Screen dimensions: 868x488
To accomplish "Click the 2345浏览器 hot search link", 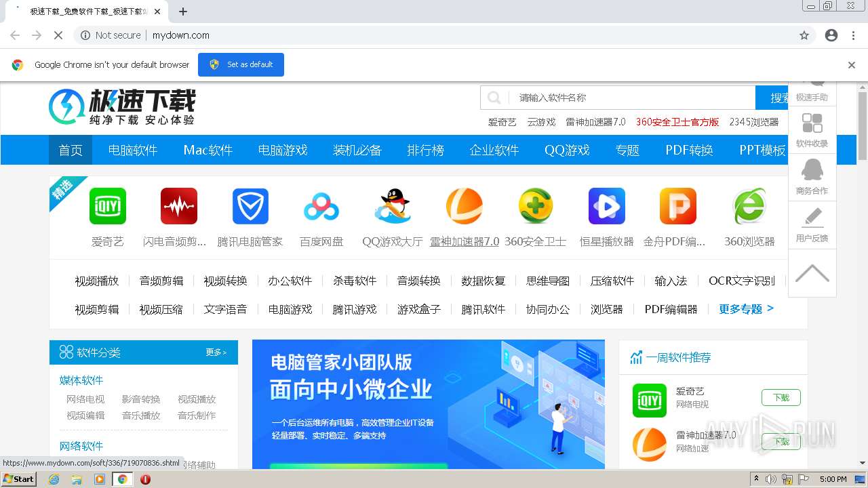I will coord(754,122).
